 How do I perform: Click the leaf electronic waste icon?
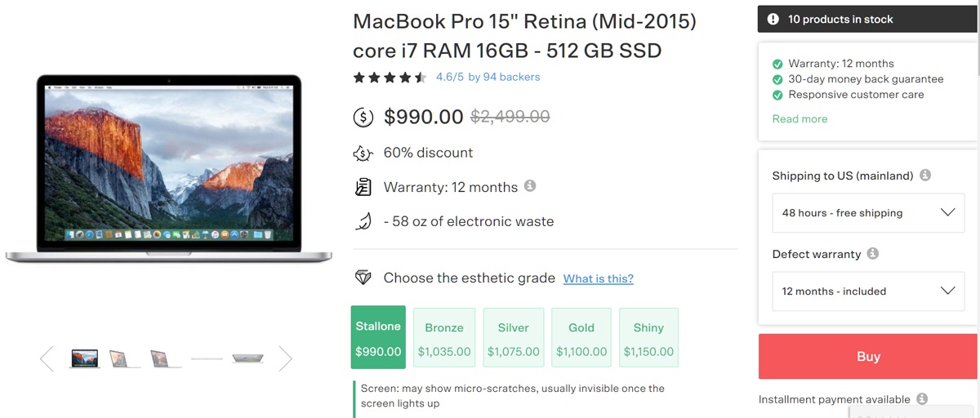363,221
